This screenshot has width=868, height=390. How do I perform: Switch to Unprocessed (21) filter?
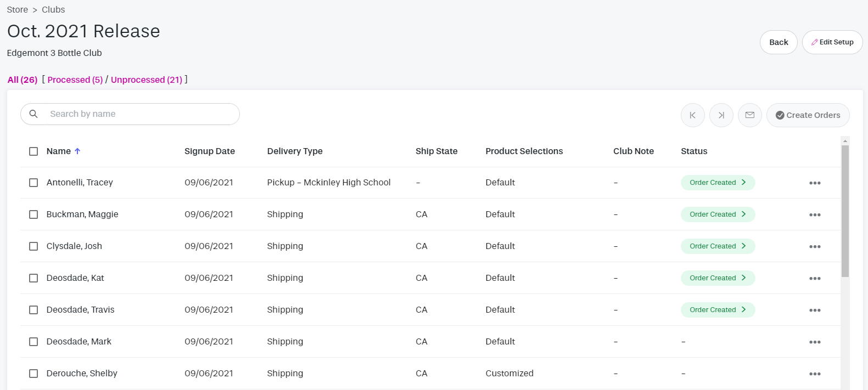click(147, 80)
